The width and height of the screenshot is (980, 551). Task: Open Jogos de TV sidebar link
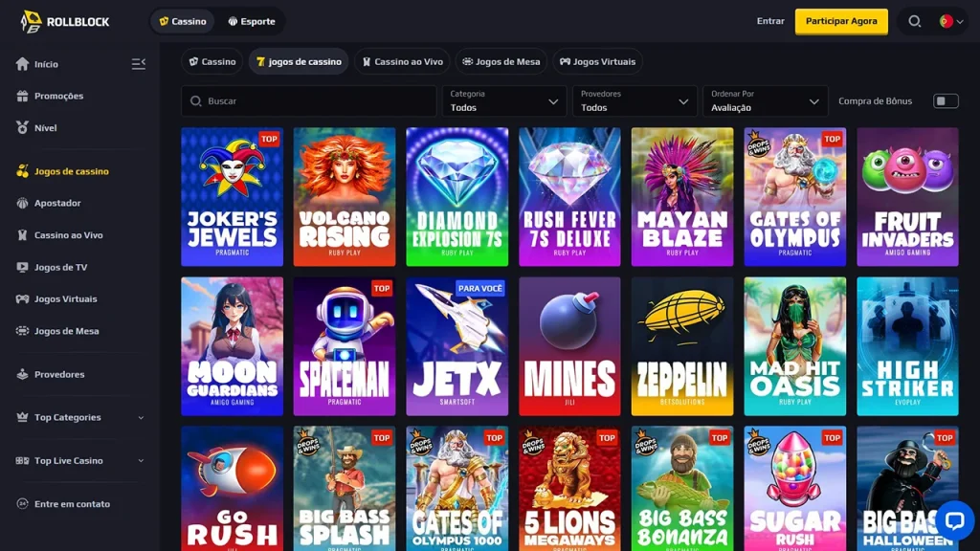coord(60,267)
